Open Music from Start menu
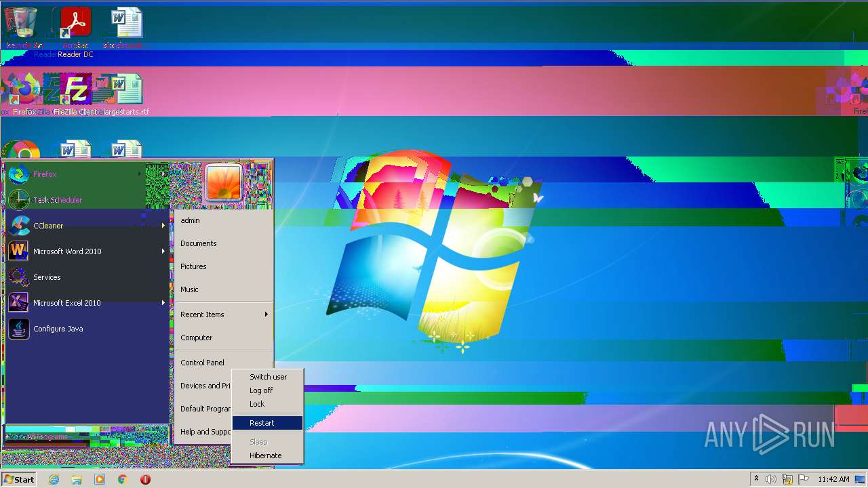The height and width of the screenshot is (488, 868). point(223,289)
